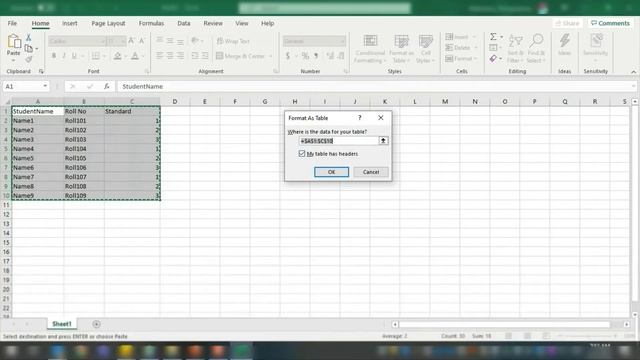Viewport: 640px width, 360px height.
Task: Open the Help tab
Action: coord(267,24)
